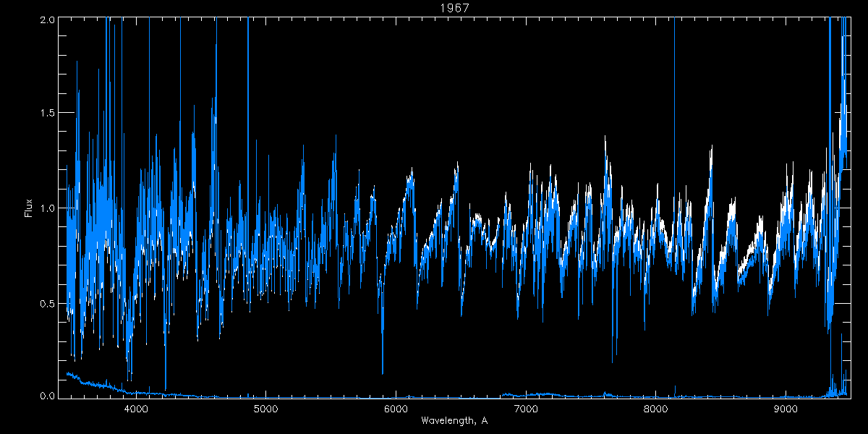The width and height of the screenshot is (868, 434).
Task: Click the y-axis tick label '0.5'
Action: 46,303
